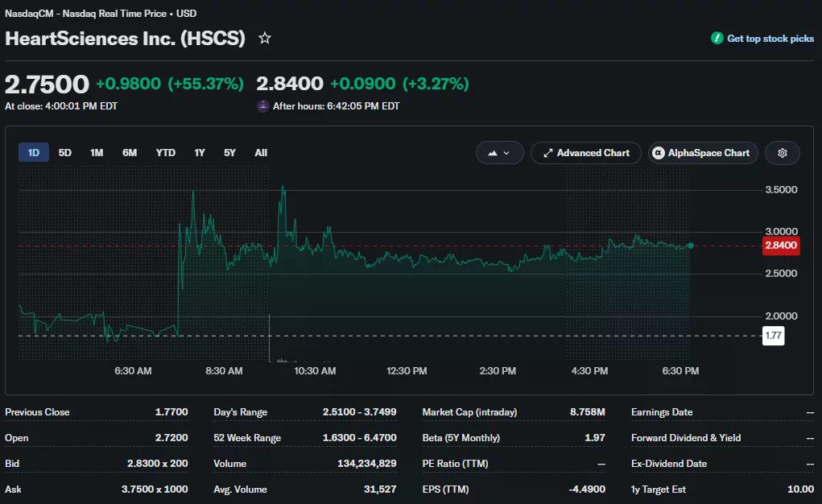Open the Advanced Chart
The image size is (822, 504).
click(585, 153)
